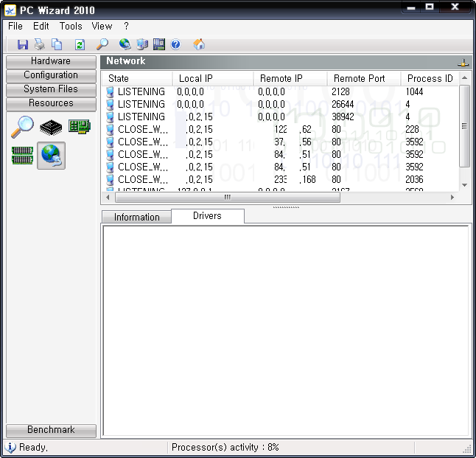This screenshot has width=476, height=458.
Task: Click the dotted splitter grip above tabs
Action: pos(286,207)
